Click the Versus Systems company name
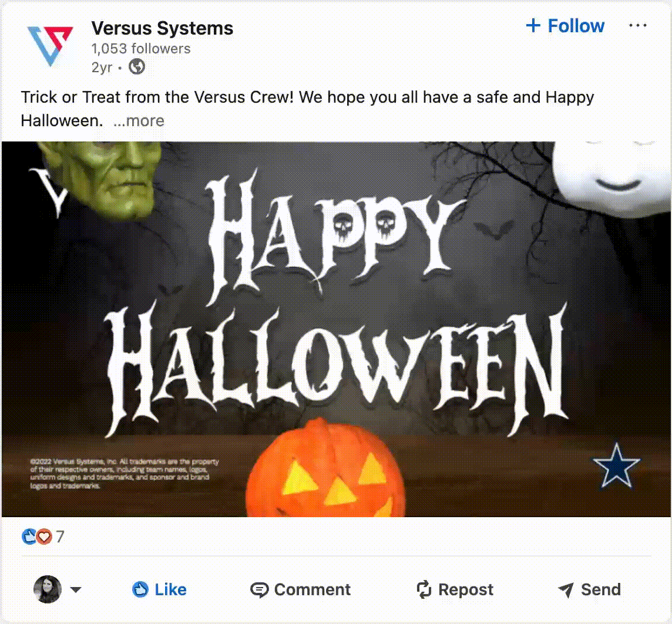The height and width of the screenshot is (624, 672). coord(162,28)
